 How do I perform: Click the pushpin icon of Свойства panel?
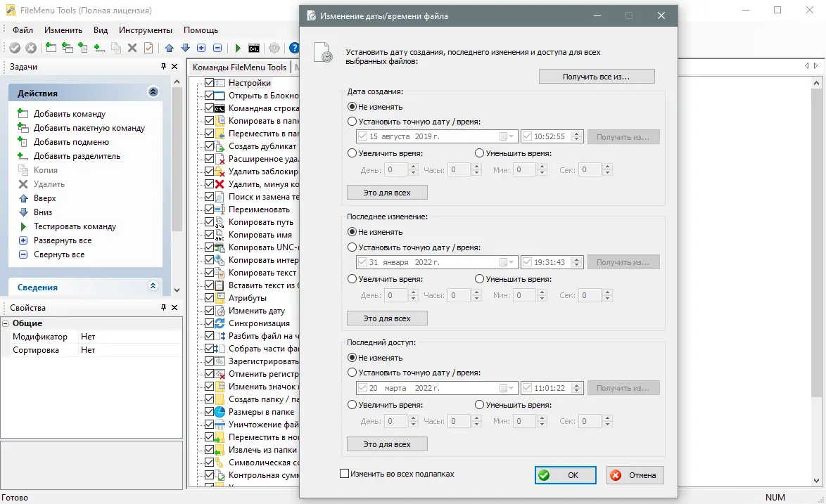[x=163, y=307]
